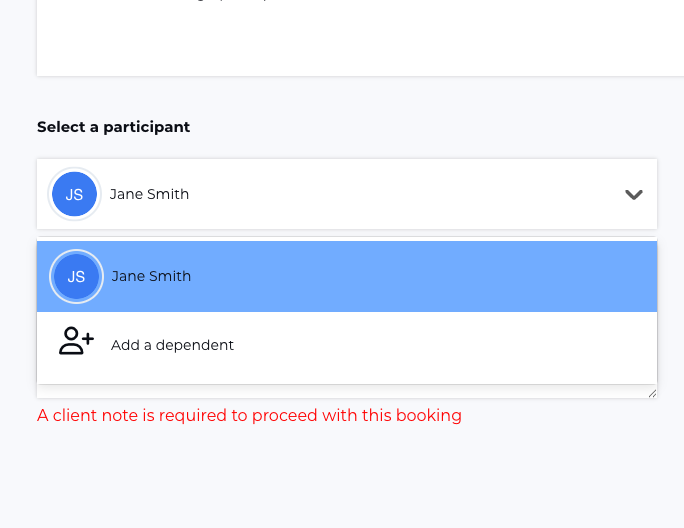Select 'Jane Smith' name in highlighted list row

(x=151, y=277)
